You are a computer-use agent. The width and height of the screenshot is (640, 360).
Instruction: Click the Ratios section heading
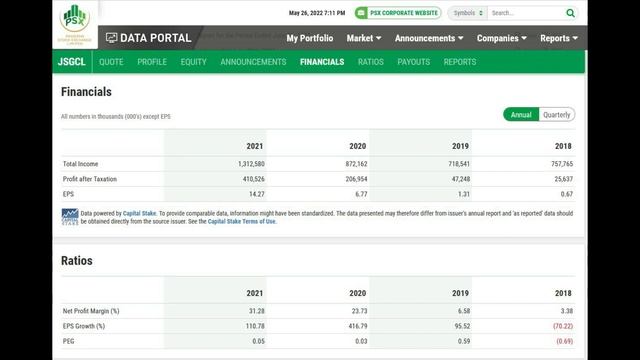77,260
